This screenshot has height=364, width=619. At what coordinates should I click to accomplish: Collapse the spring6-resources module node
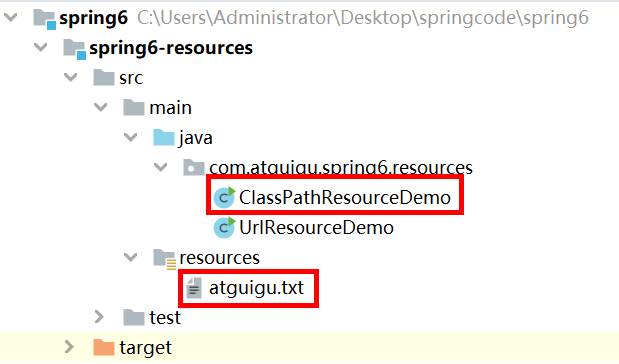(x=40, y=48)
